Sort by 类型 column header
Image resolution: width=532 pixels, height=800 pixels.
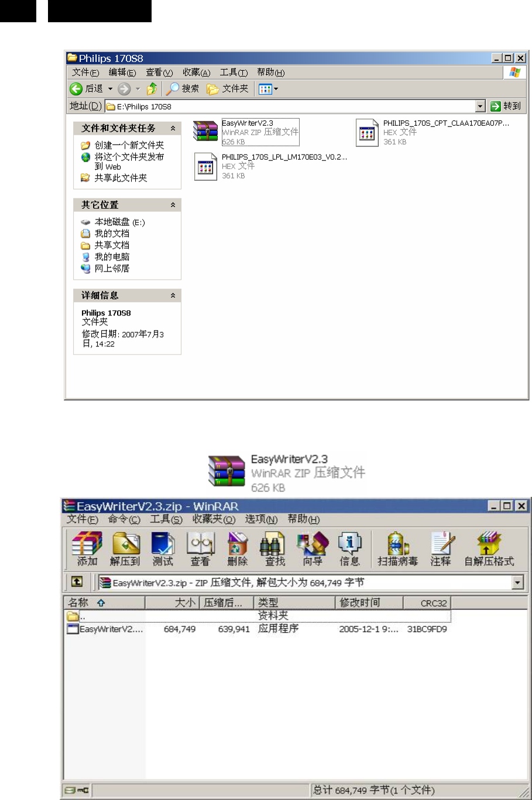294,603
